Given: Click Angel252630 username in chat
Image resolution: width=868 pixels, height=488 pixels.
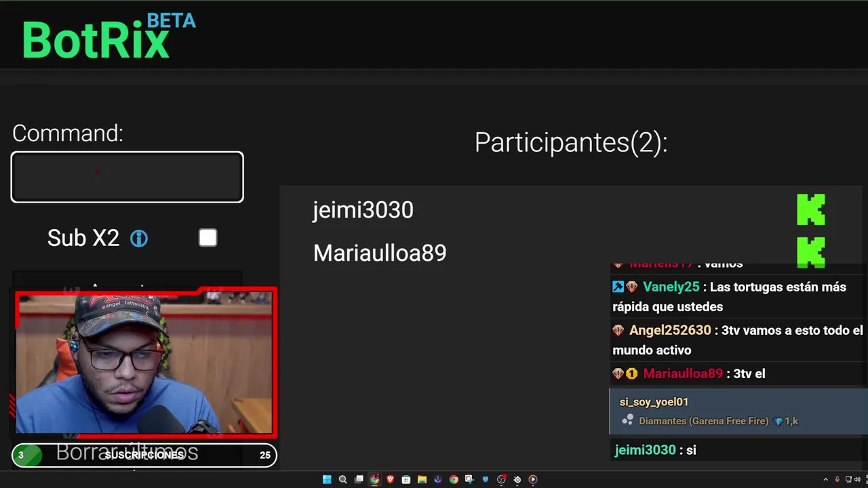Looking at the screenshot, I should pyautogui.click(x=670, y=330).
